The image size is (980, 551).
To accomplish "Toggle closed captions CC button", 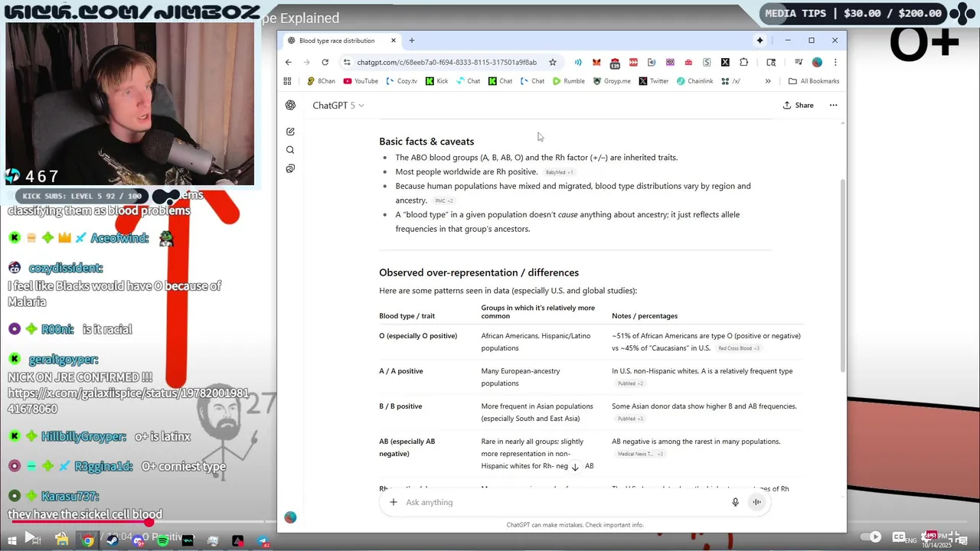I will [x=899, y=537].
